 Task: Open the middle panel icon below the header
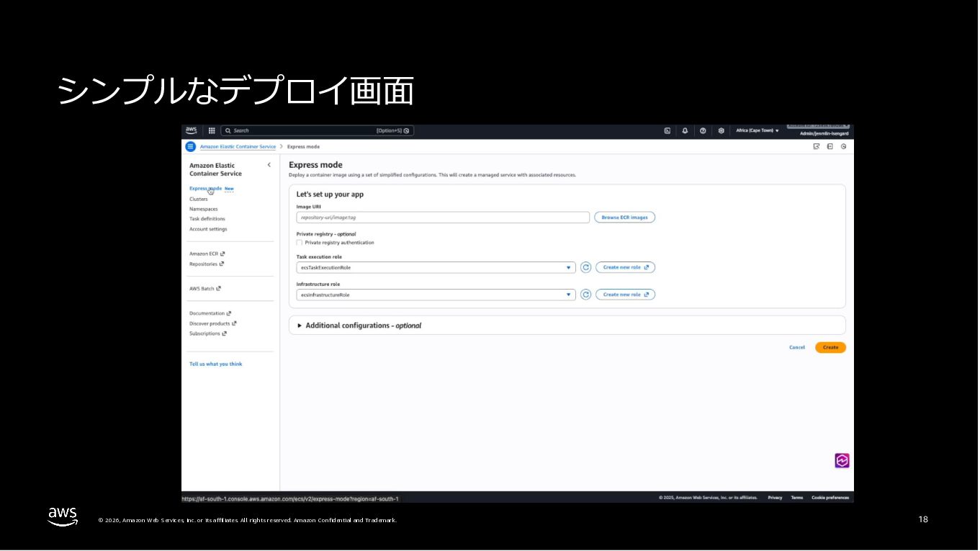830,146
